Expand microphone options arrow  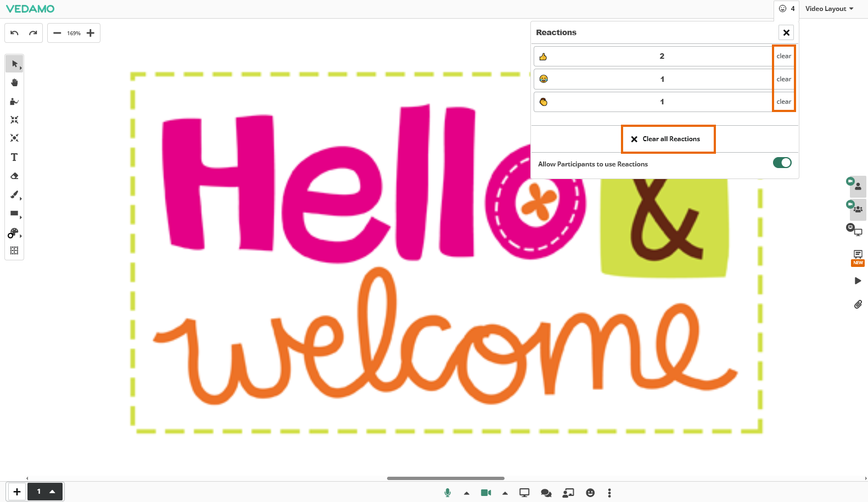[467, 493]
